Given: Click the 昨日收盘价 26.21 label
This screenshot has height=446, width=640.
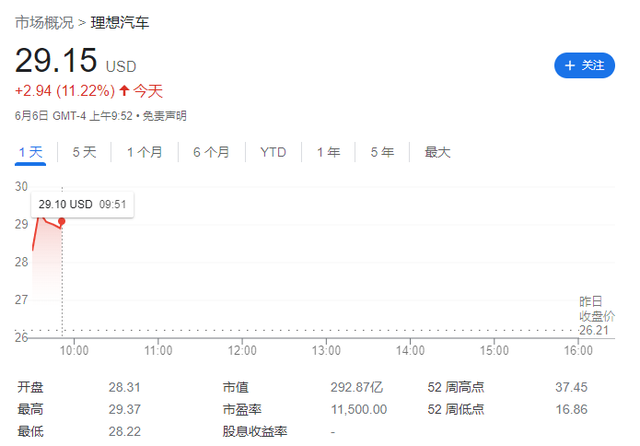Looking at the screenshot, I should (x=596, y=315).
